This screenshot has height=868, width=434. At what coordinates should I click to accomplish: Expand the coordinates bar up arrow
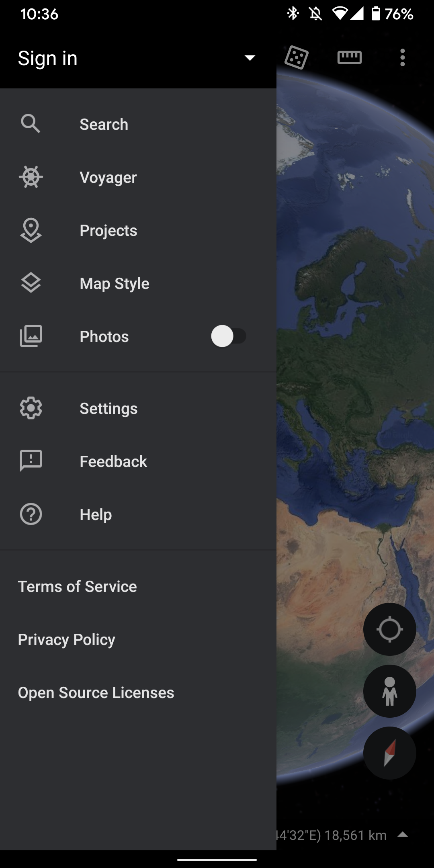[402, 835]
